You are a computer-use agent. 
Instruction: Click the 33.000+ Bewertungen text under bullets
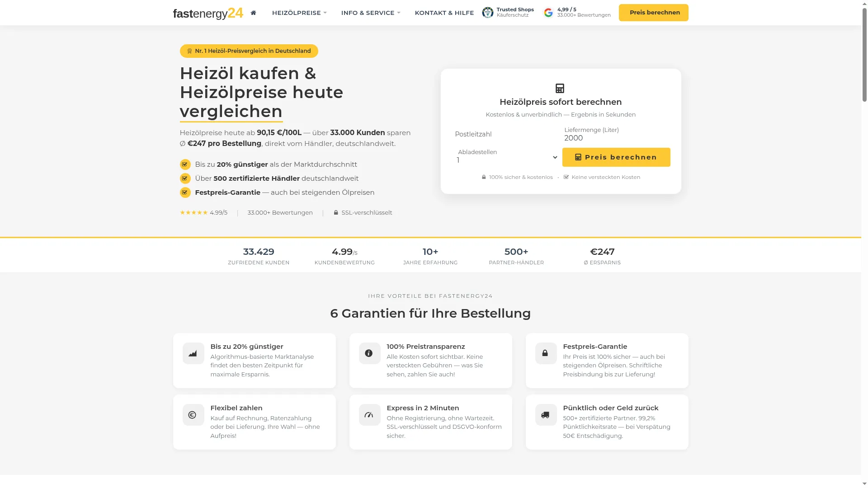(280, 212)
